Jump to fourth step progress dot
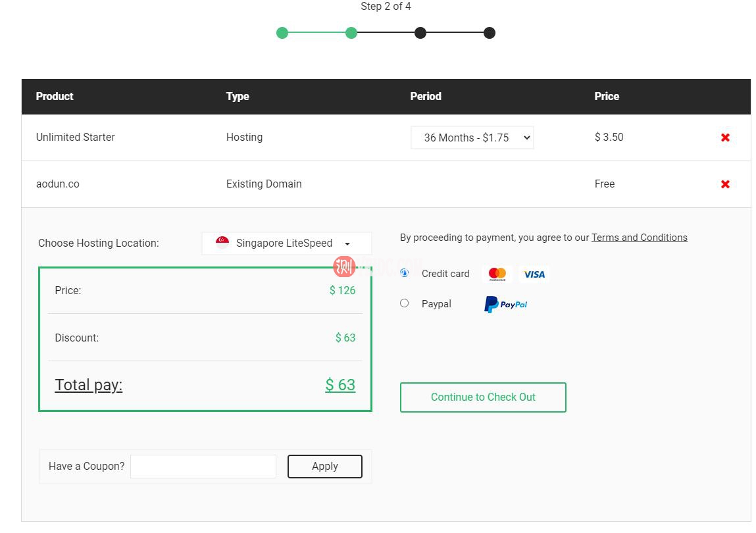This screenshot has height=533, width=756. (x=490, y=33)
